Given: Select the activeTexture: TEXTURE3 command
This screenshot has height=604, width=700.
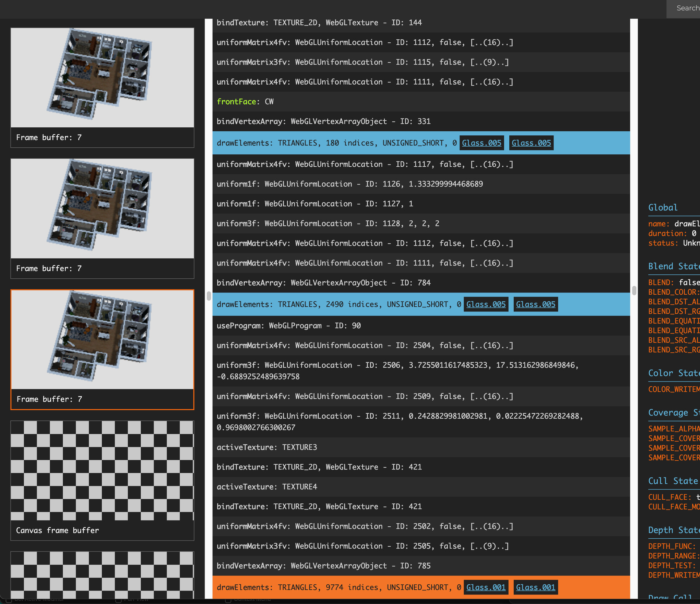Looking at the screenshot, I should [267, 448].
